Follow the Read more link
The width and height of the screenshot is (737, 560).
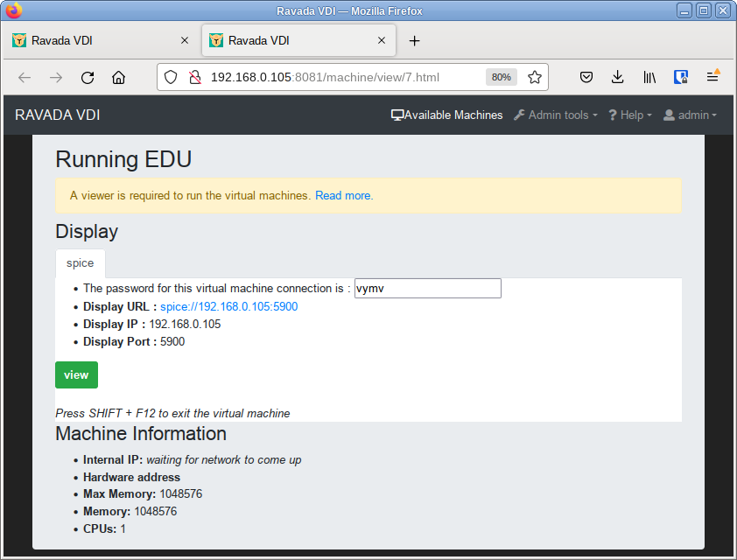click(x=344, y=195)
